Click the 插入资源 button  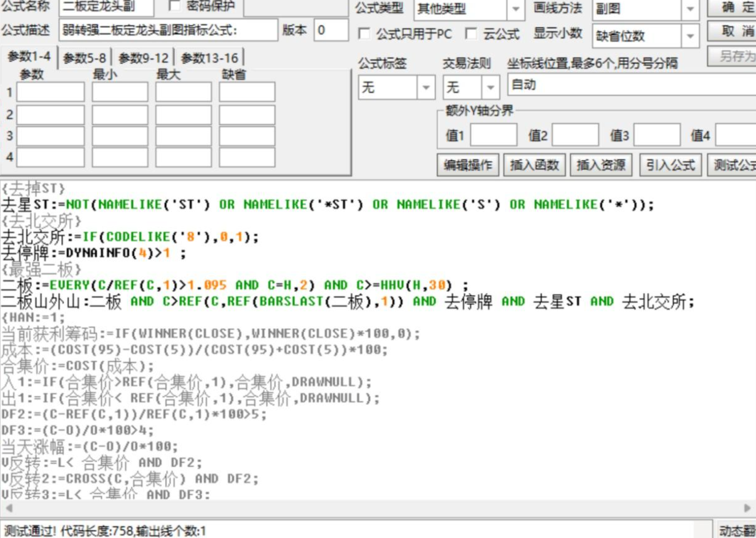tap(601, 165)
